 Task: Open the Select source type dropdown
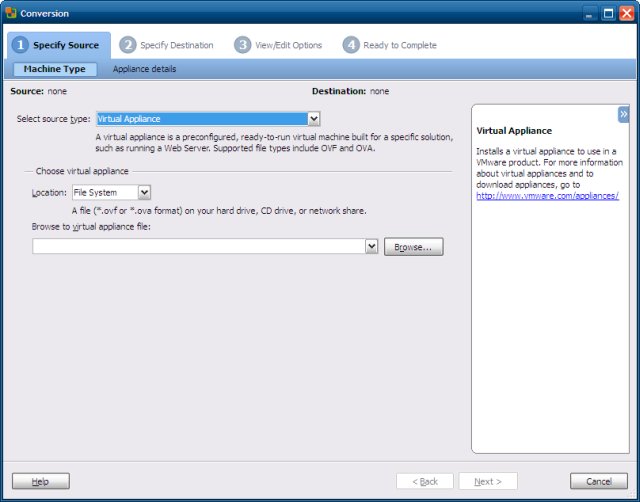tap(313, 119)
